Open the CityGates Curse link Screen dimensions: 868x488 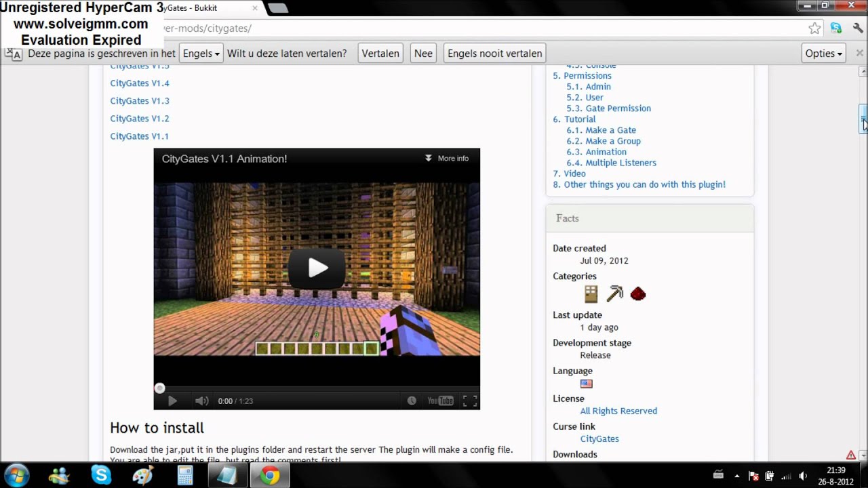coord(599,439)
